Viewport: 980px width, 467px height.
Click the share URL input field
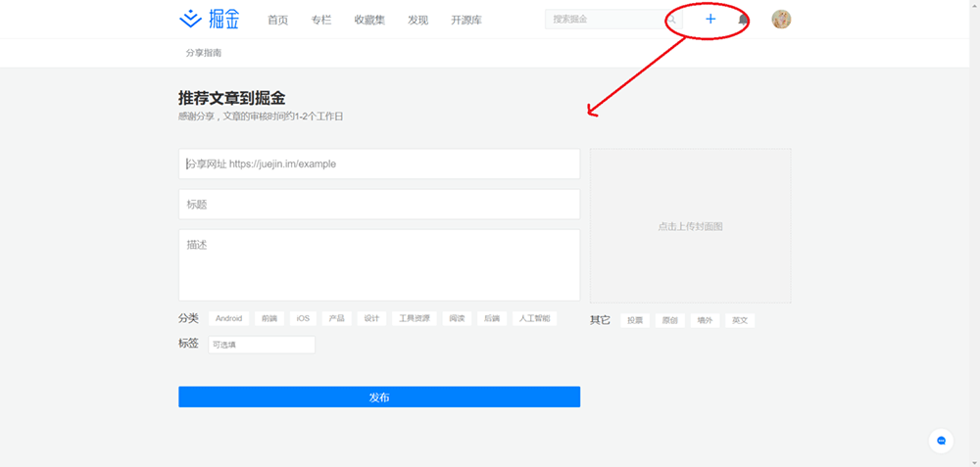click(379, 163)
